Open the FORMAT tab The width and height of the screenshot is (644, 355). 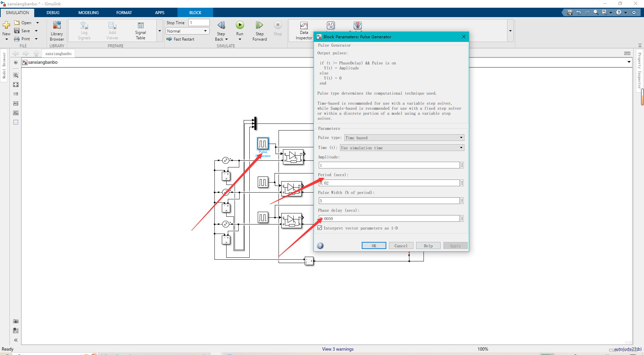124,13
